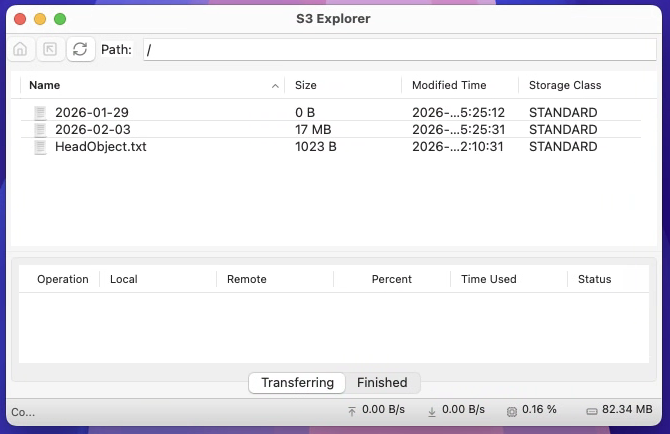Click the Percent column header
The height and width of the screenshot is (434, 670).
(x=391, y=279)
